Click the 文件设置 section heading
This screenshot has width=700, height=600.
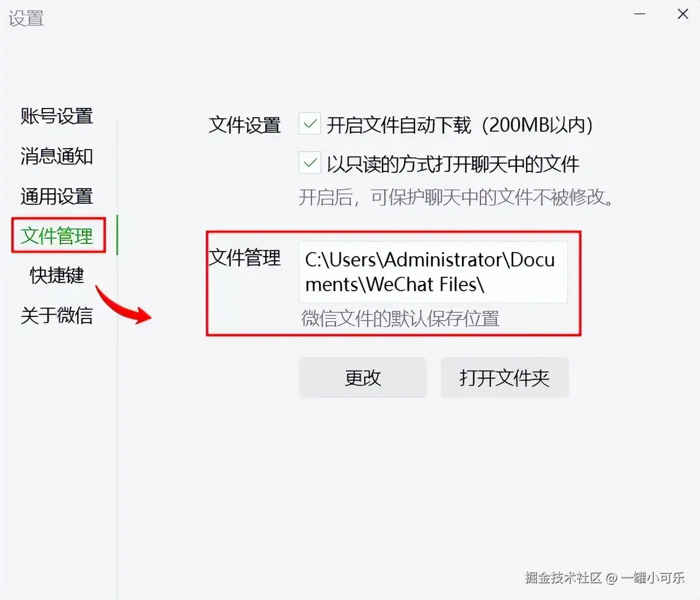[x=244, y=125]
